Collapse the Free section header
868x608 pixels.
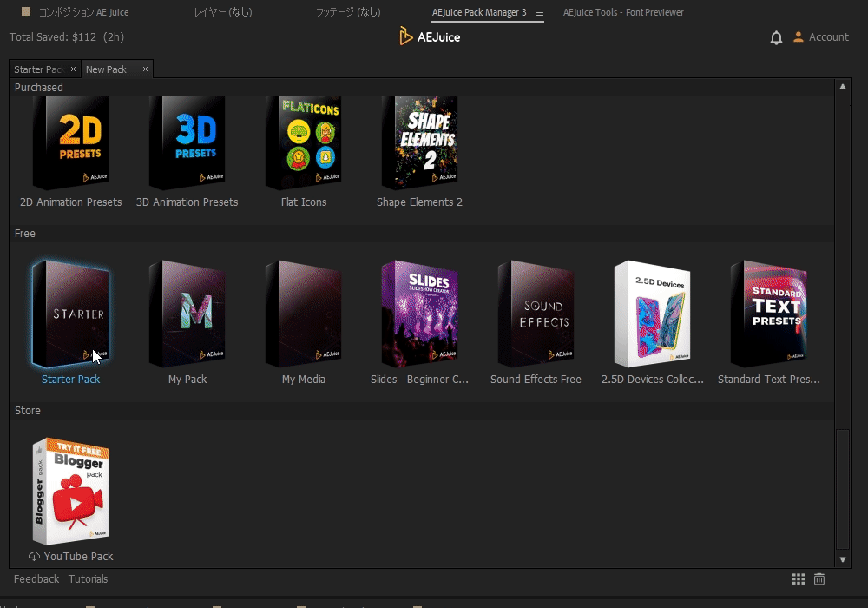(25, 234)
